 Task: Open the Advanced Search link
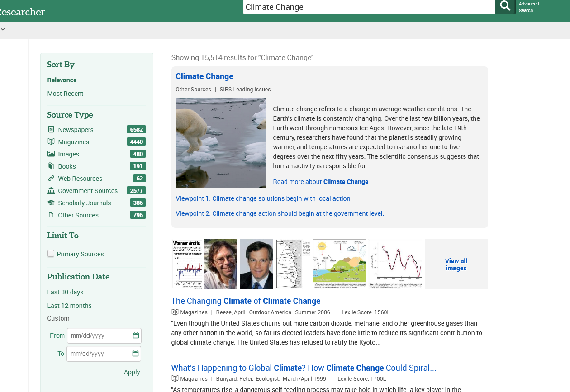[x=528, y=7]
